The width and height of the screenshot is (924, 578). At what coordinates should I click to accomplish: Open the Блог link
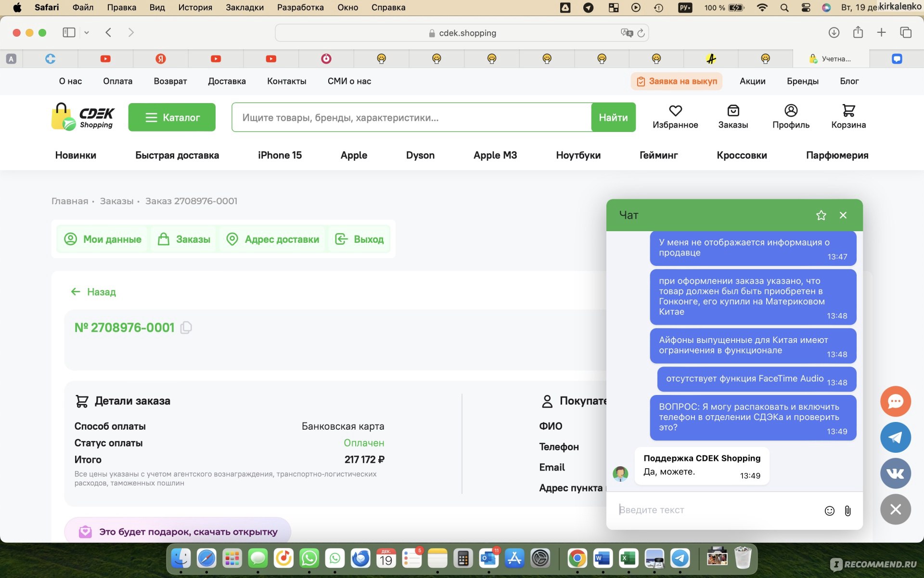[849, 81]
